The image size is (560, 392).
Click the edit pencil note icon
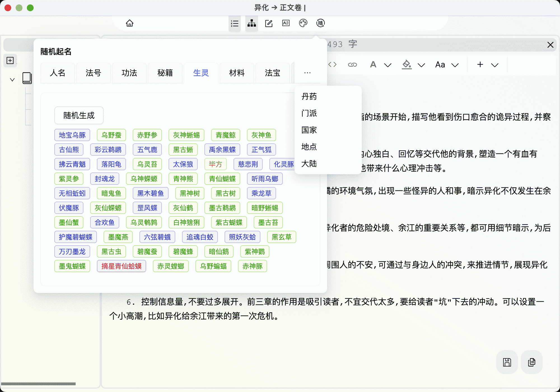tap(269, 24)
